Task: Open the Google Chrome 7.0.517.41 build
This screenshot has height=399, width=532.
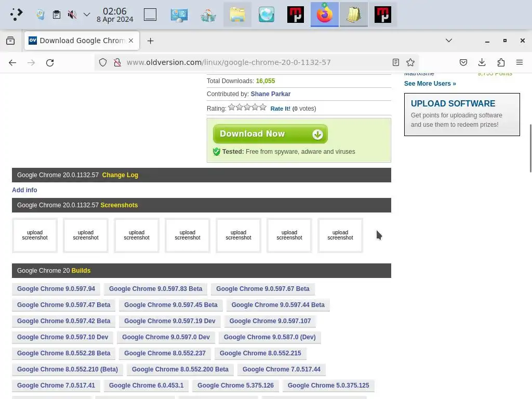Action: pyautogui.click(x=56, y=385)
